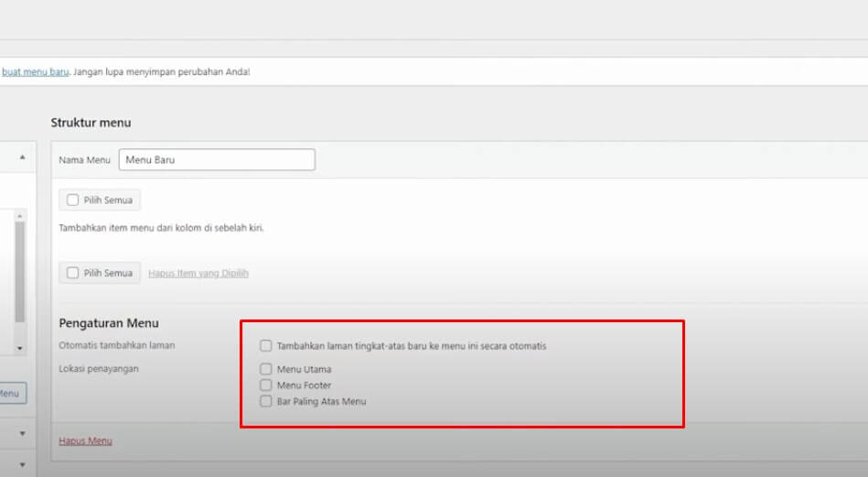Tick the Menu Utama location checkbox
Viewport: 868px width, 477px height.
click(266, 369)
